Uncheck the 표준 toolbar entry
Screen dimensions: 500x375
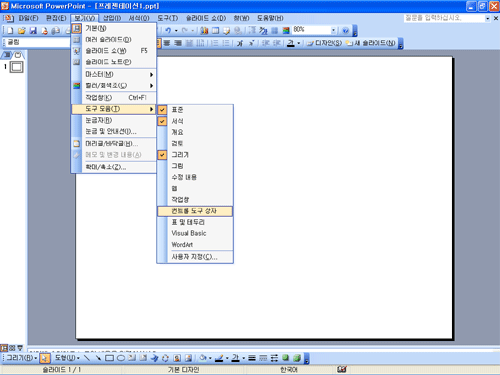point(195,110)
